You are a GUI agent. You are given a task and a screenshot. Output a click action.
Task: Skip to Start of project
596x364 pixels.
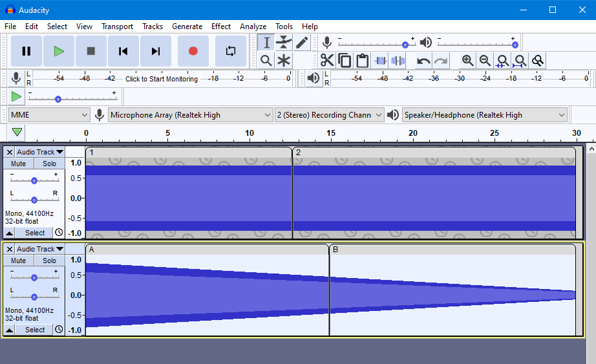coord(123,51)
